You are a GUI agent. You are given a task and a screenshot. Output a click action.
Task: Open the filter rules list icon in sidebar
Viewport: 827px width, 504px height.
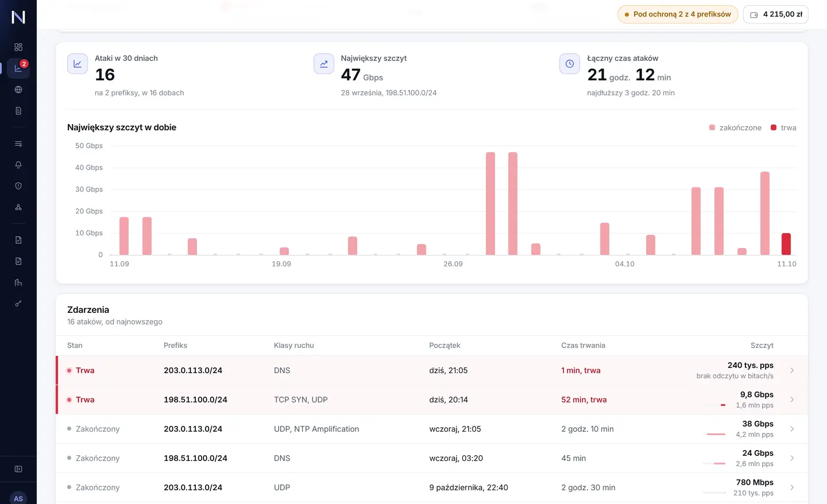tap(18, 144)
